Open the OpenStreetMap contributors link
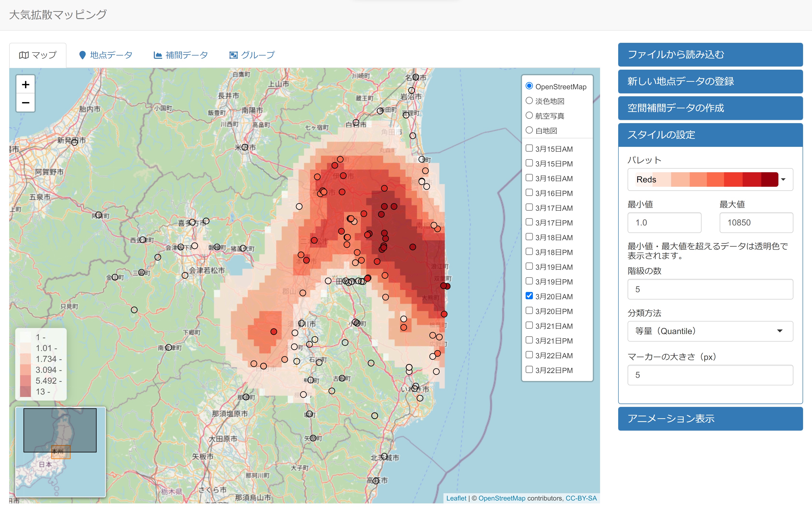The image size is (812, 508). coord(502,498)
